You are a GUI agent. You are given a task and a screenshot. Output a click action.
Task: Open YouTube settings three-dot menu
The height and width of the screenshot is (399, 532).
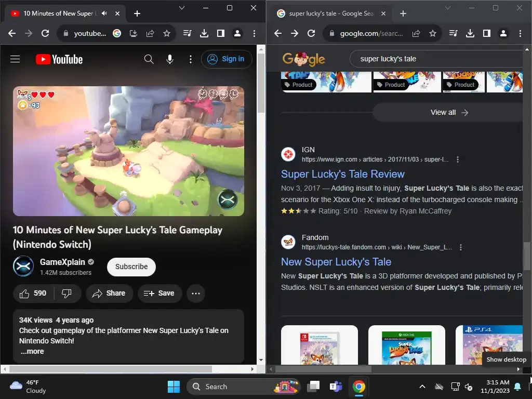(x=191, y=59)
